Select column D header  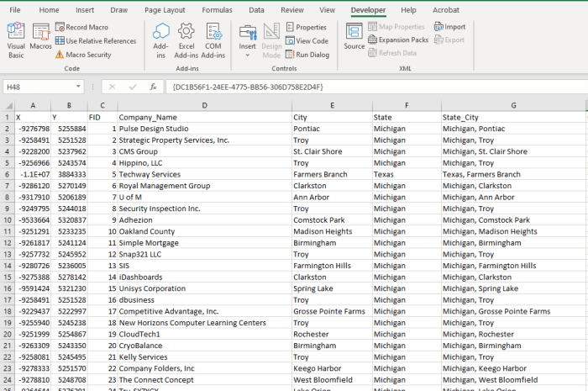(204, 105)
